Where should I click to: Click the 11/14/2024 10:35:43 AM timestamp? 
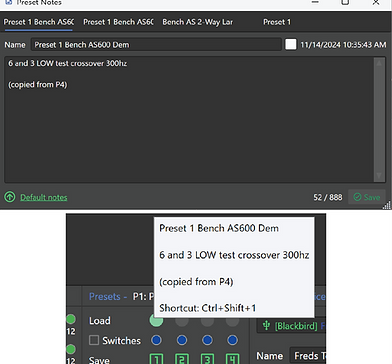pyautogui.click(x=343, y=45)
